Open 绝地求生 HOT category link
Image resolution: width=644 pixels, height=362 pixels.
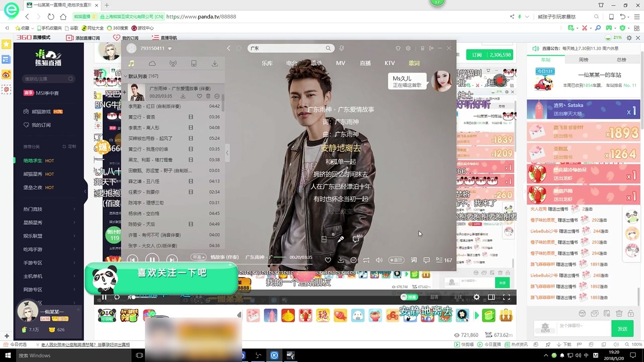(39, 161)
